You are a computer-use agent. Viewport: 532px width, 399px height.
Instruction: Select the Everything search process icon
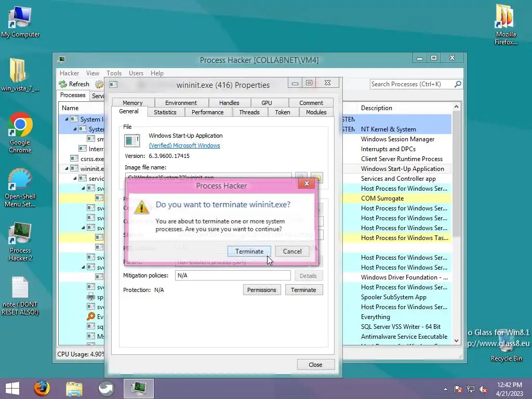click(x=90, y=316)
